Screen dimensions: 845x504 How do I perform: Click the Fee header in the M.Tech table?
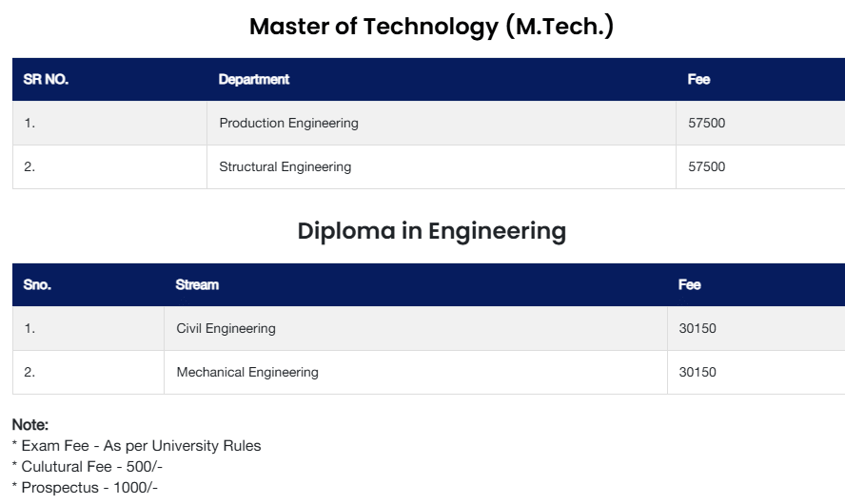(x=698, y=80)
